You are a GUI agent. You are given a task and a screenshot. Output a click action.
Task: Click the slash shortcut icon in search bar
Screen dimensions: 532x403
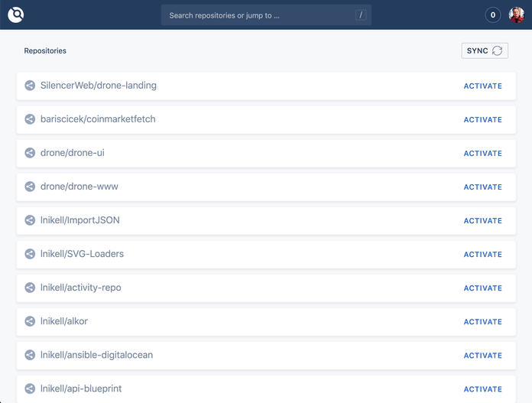point(360,15)
